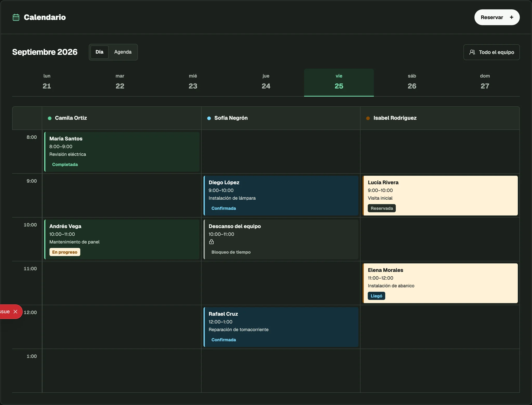Viewport: 532px width, 405px height.
Task: Select Sunday dom 27
Action: pyautogui.click(x=485, y=82)
